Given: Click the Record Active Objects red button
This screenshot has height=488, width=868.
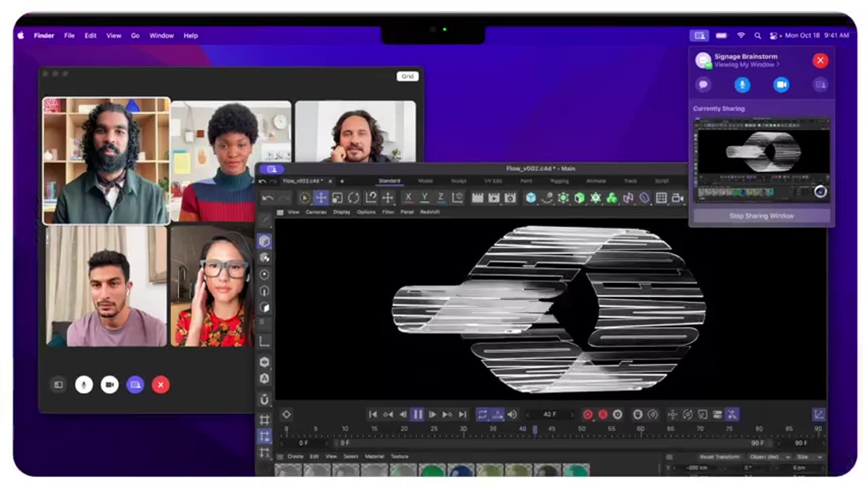Looking at the screenshot, I should (588, 414).
